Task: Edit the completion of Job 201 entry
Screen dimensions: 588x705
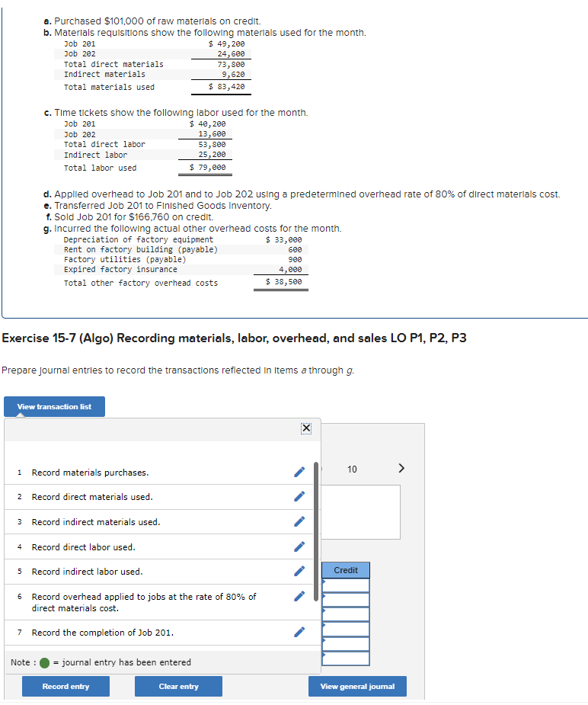Action: (299, 632)
